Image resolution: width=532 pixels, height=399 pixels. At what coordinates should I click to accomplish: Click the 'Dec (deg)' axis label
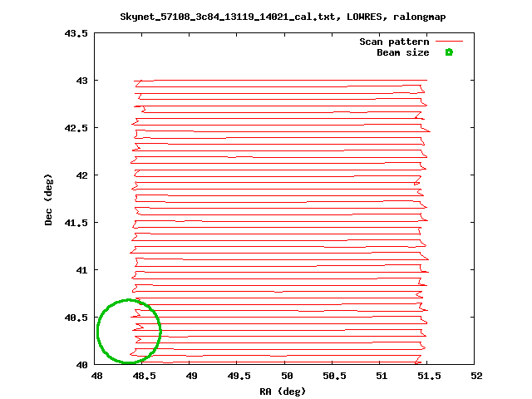tap(48, 199)
